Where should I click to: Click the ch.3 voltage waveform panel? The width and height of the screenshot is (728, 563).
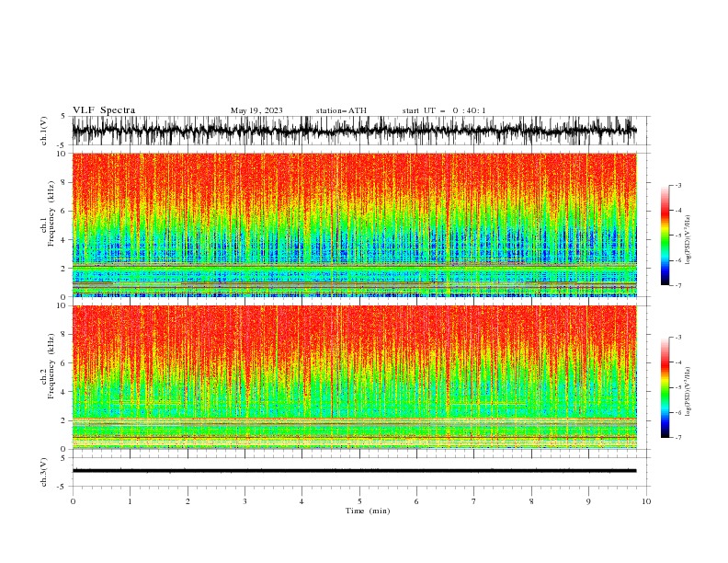point(360,472)
